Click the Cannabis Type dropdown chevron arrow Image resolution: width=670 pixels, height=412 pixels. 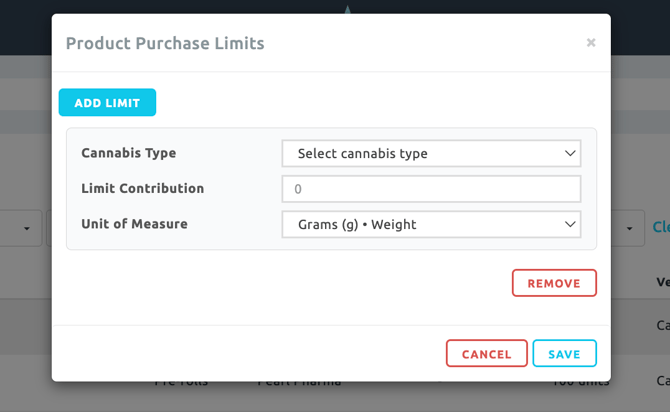pos(570,154)
